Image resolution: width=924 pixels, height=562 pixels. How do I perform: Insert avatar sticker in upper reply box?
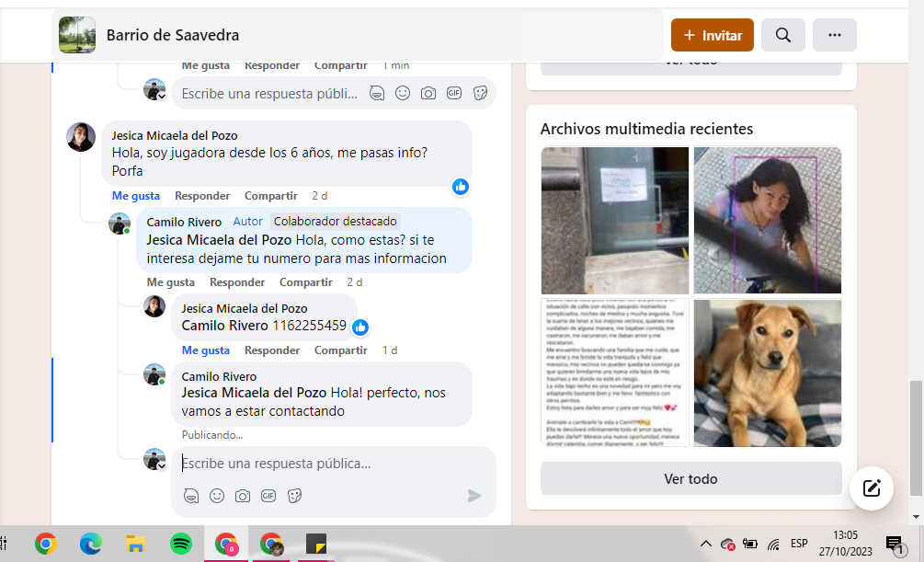tap(377, 93)
